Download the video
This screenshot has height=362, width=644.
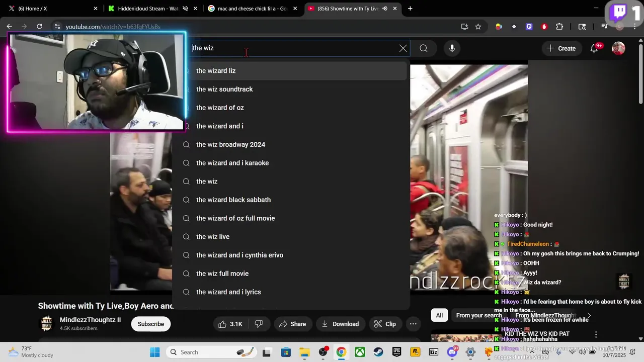[x=340, y=324]
